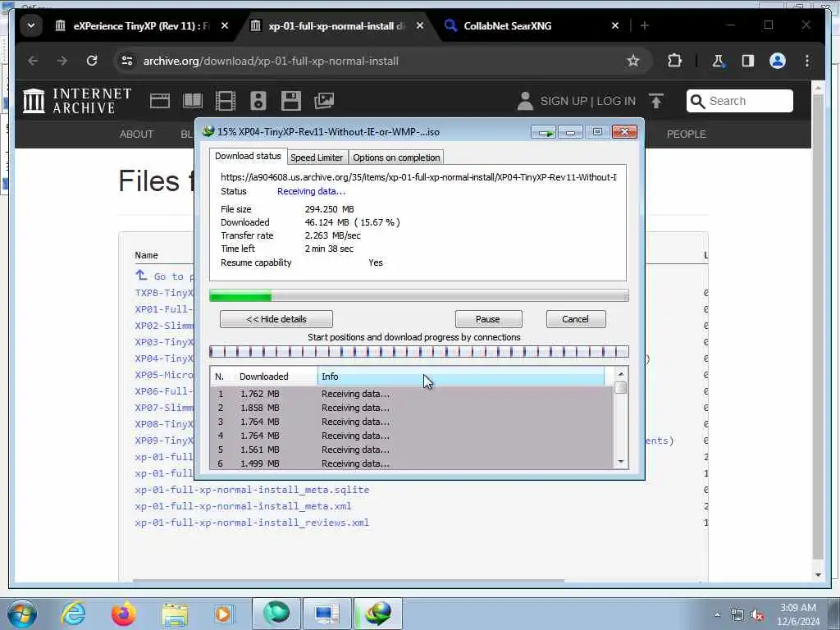840x630 pixels.
Task: Switch to Internet Download Manager taskbar icon
Action: (x=377, y=614)
